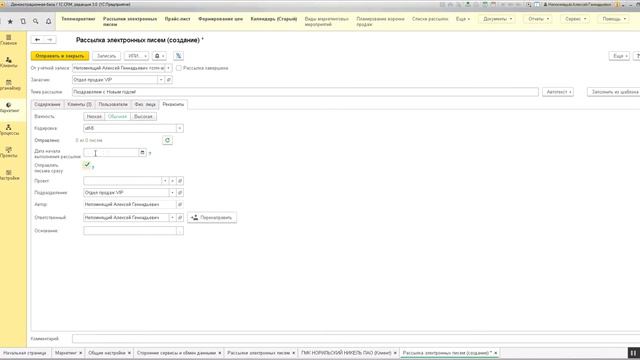This screenshot has height=360, width=640.
Task: Click the blue icon button after print
Action: (x=178, y=56)
